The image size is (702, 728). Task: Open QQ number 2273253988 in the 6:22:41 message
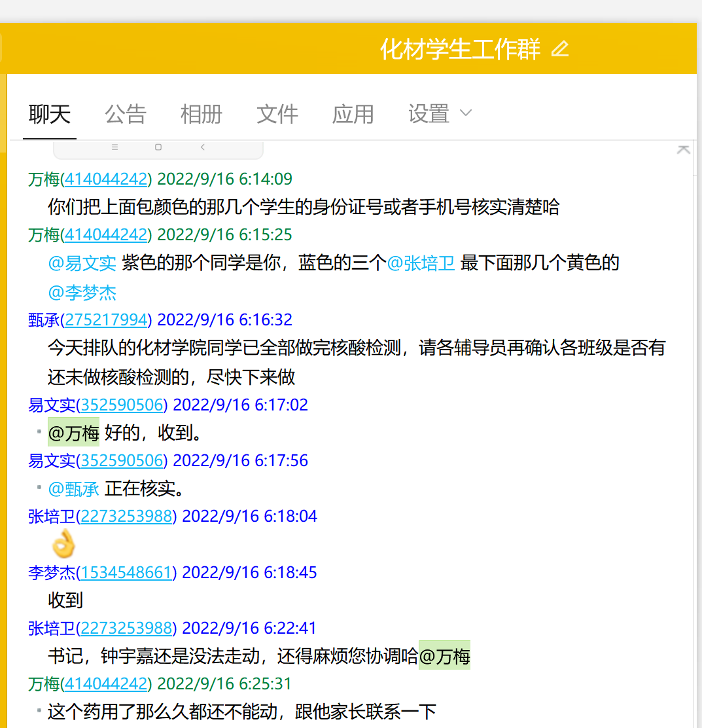(x=126, y=628)
